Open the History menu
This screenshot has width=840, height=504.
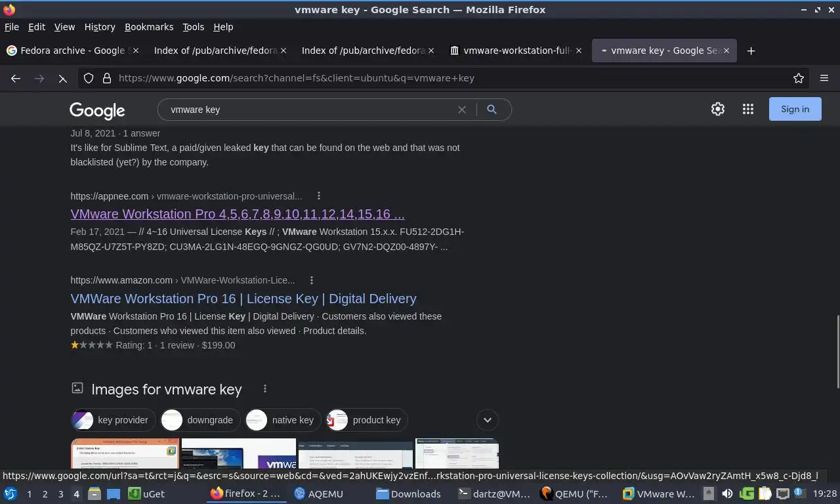100,27
